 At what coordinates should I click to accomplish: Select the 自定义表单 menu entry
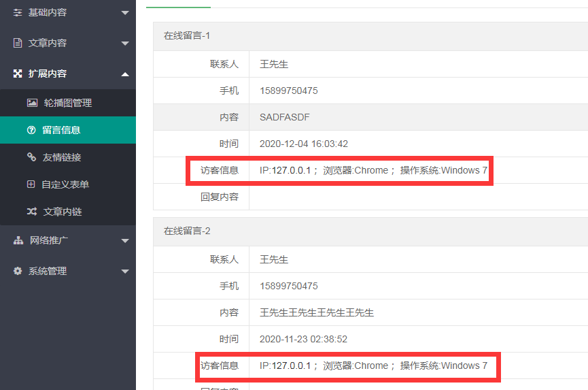65,184
